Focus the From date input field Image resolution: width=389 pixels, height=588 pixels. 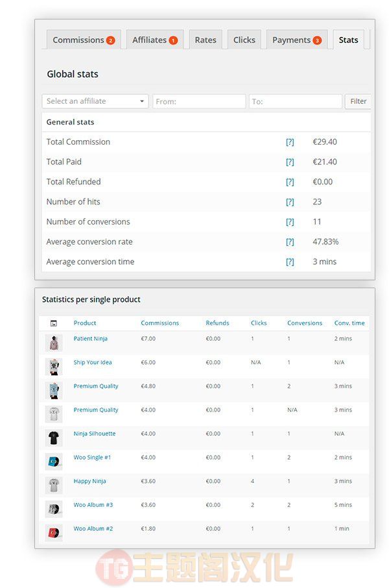[x=199, y=101]
